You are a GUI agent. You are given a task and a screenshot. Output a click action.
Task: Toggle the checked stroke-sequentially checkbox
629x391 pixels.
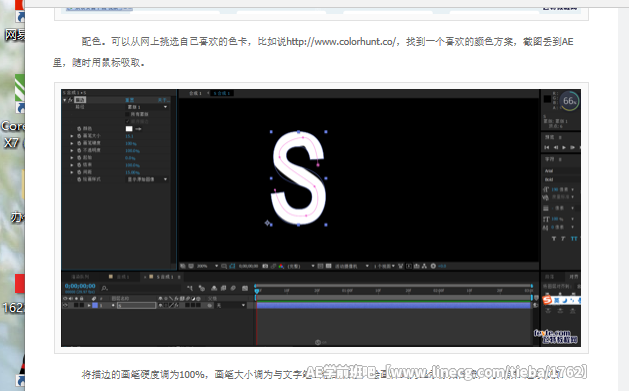tap(128, 121)
